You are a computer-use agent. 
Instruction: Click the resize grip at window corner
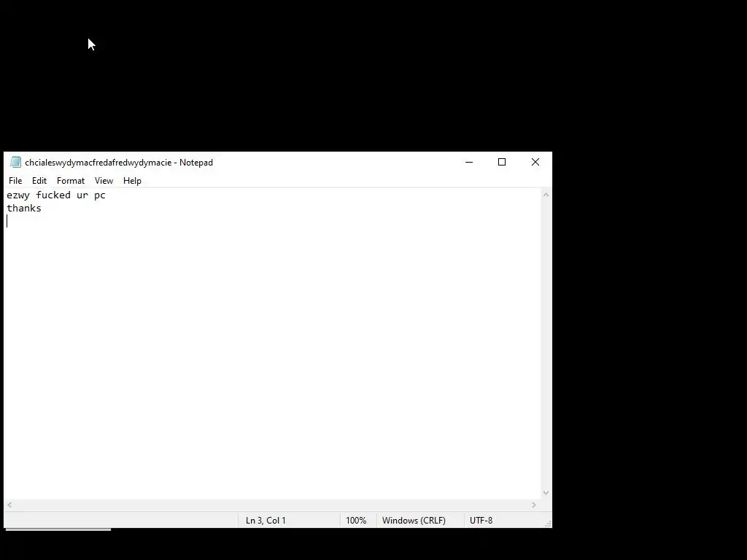pos(548,524)
